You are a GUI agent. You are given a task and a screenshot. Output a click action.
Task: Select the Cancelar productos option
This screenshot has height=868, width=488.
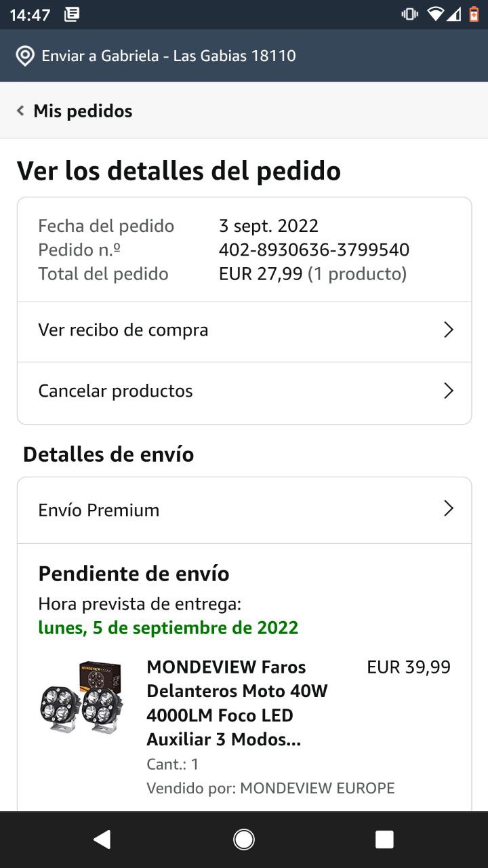(x=115, y=391)
